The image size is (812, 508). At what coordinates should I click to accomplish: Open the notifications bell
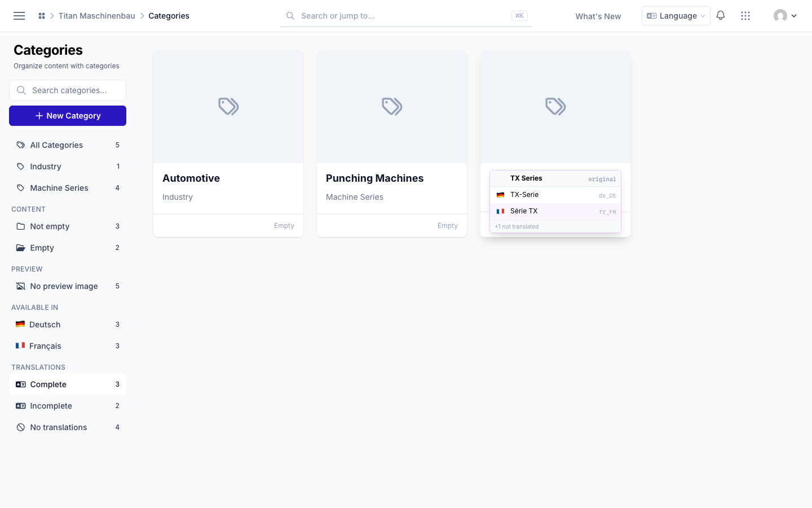721,16
